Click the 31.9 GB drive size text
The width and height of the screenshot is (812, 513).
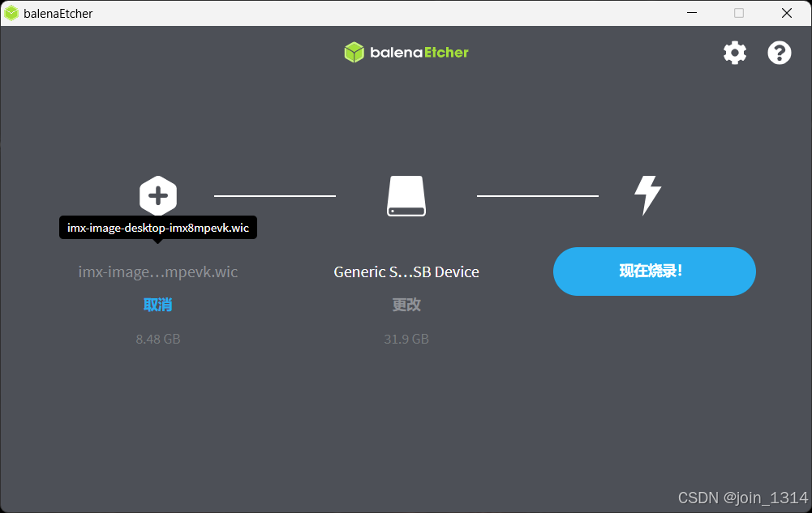tap(406, 340)
